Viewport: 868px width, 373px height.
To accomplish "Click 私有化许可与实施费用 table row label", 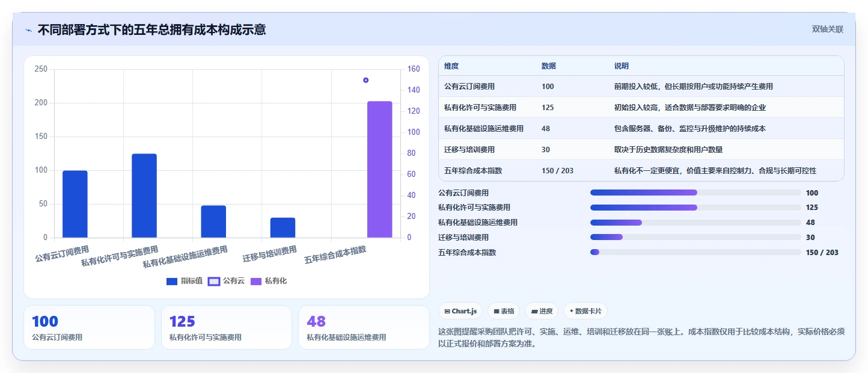I will click(x=480, y=108).
